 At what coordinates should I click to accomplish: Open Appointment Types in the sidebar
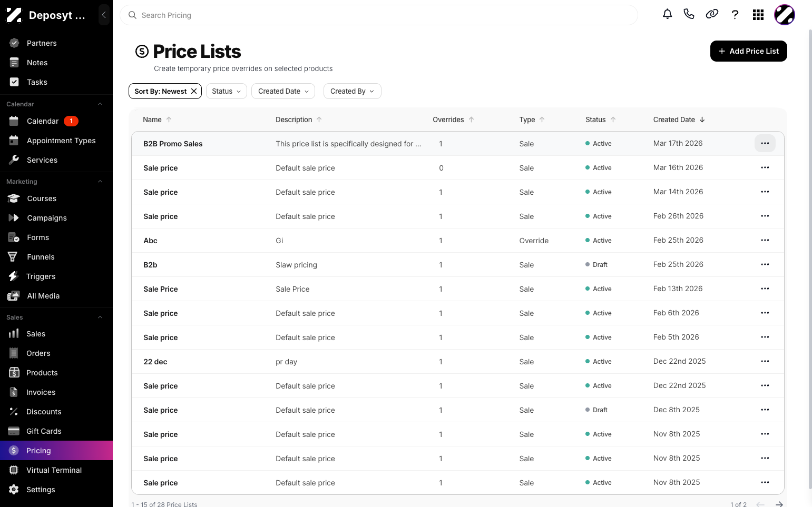56,141
